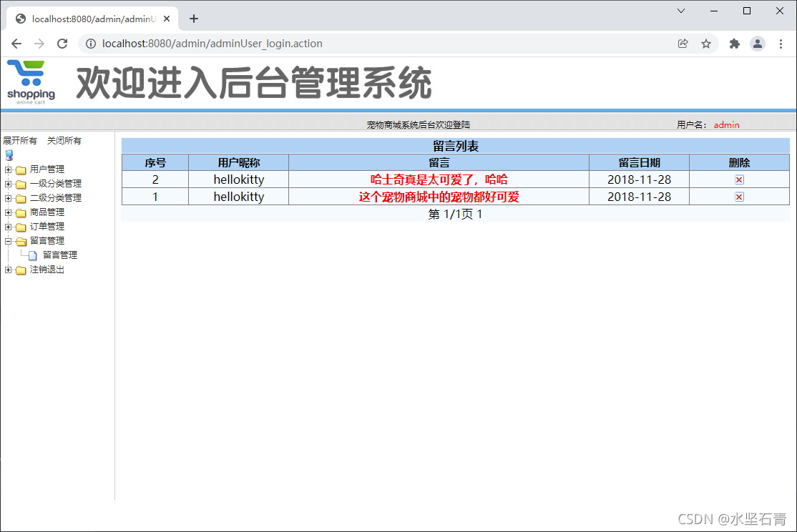Expand the 二级分类管理 tree node
This screenshot has height=532, width=797.
point(8,197)
